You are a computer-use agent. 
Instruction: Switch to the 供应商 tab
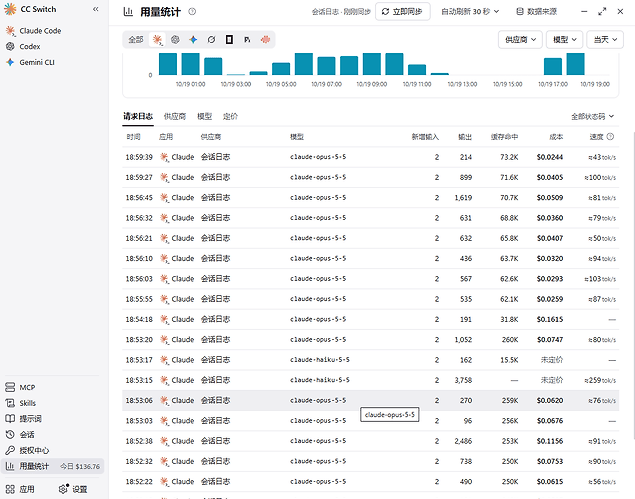pos(175,117)
